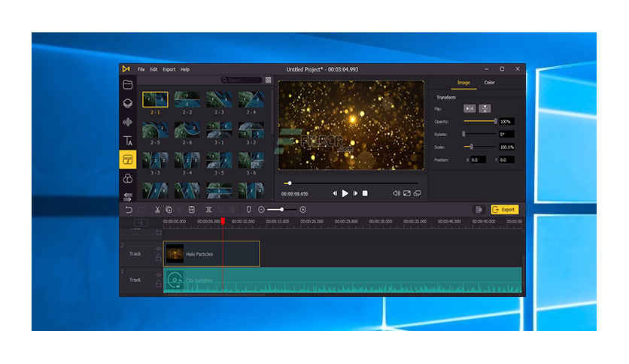Screen dimensions: 629x364
Task: Select the 2-3 split-screen thumbnail
Action: (x=220, y=99)
